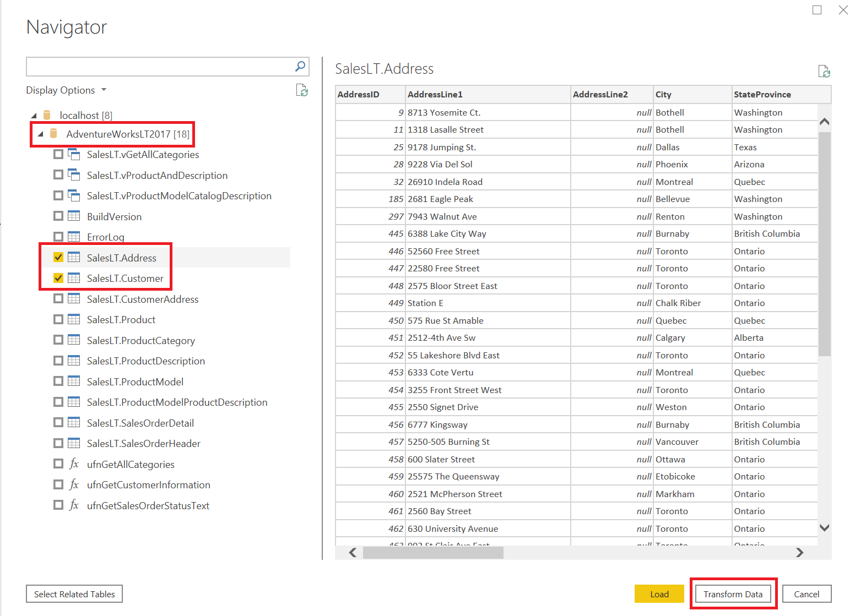Click the Cancel button
The width and height of the screenshot is (855, 616).
(807, 594)
